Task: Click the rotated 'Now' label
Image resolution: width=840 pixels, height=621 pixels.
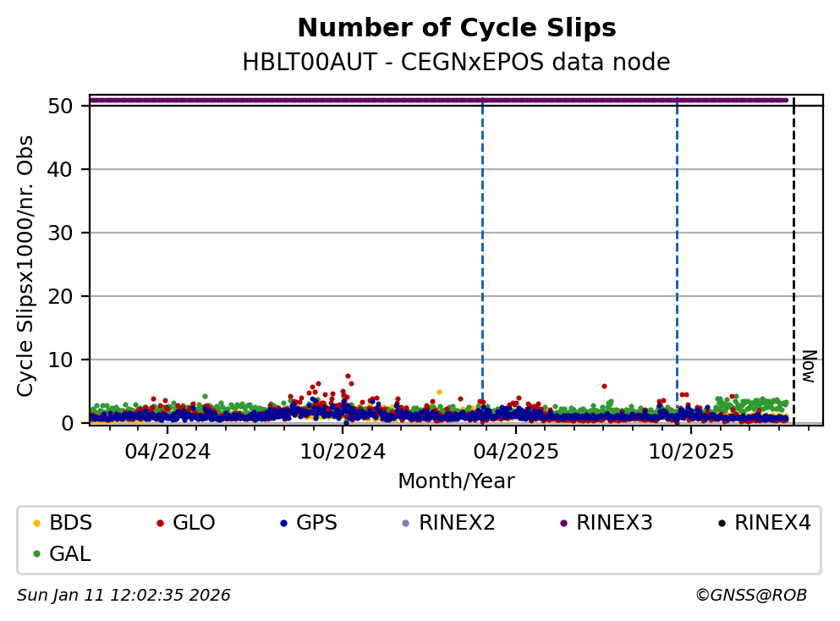Action: coord(809,365)
